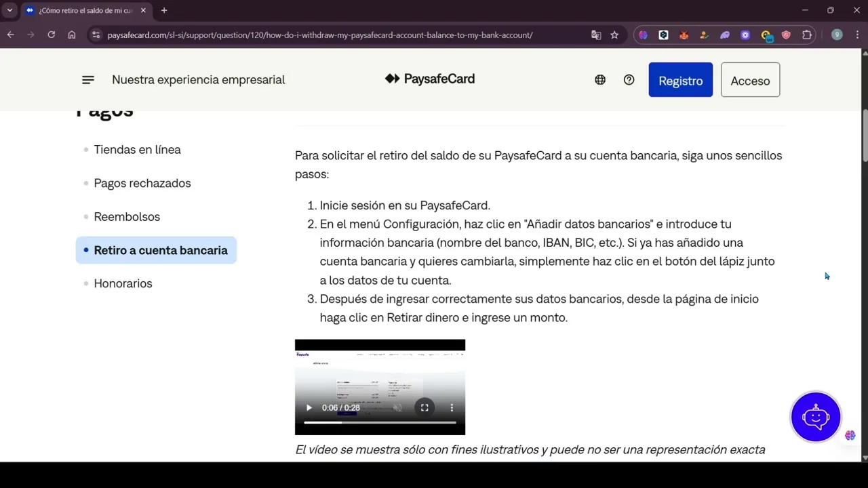Go forward in browser history
Screen dimensions: 868x488
(31, 35)
